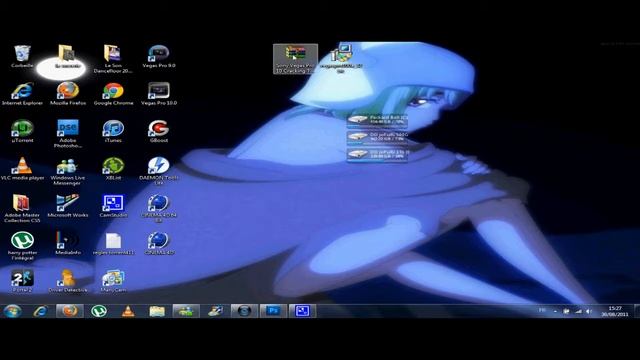Switch to the round dark taskbar app
640x360 pixels.
pyautogui.click(x=244, y=311)
